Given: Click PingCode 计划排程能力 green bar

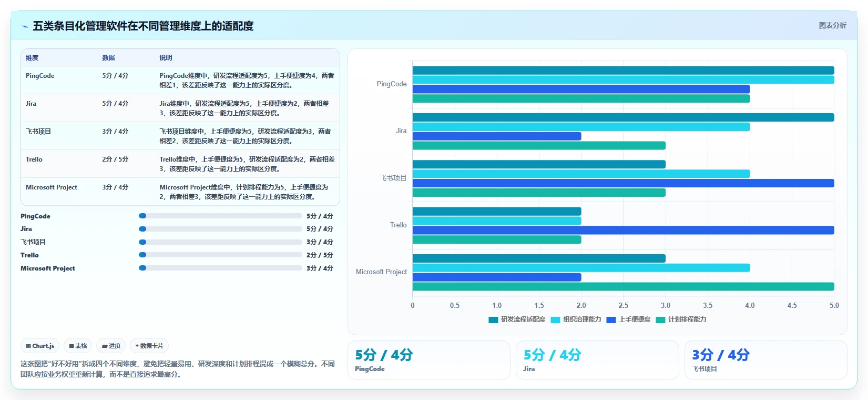Looking at the screenshot, I should (581, 99).
